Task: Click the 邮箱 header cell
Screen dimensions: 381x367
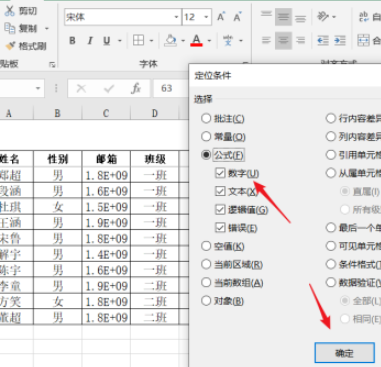Action: tap(106, 159)
